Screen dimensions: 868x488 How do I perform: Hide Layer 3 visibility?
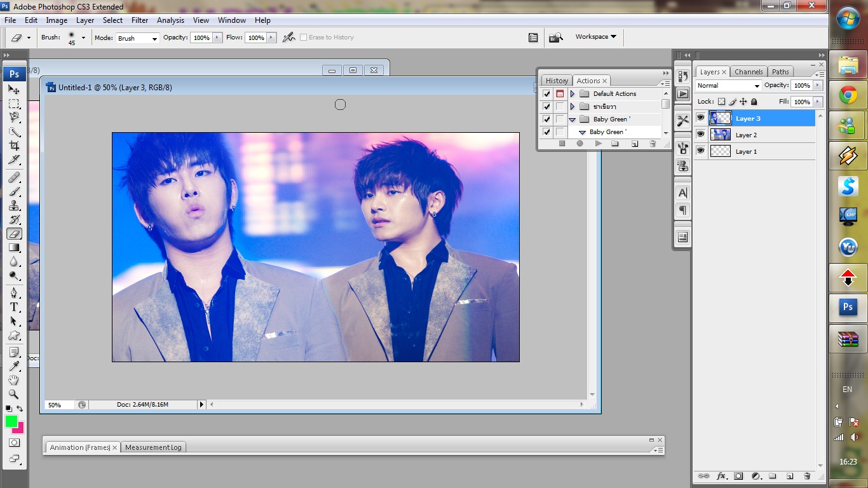click(700, 118)
